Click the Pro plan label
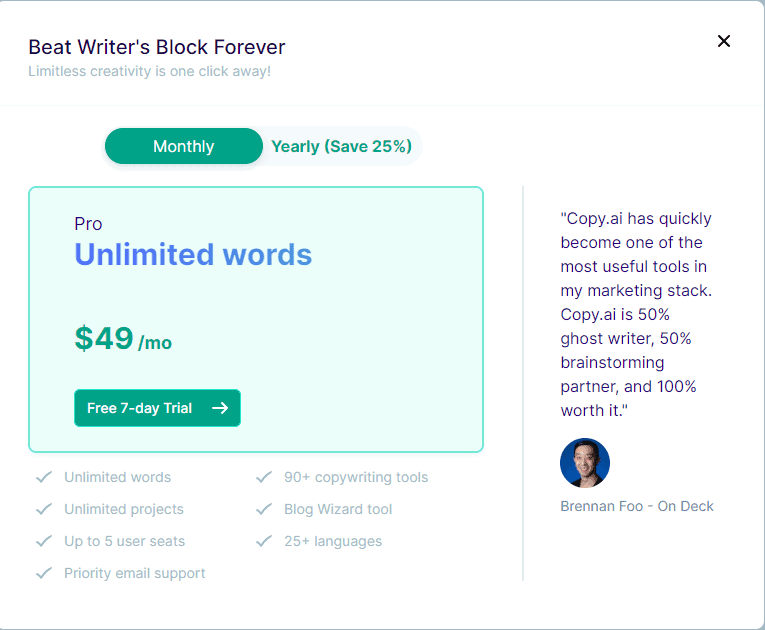This screenshot has width=765, height=630. pos(88,224)
